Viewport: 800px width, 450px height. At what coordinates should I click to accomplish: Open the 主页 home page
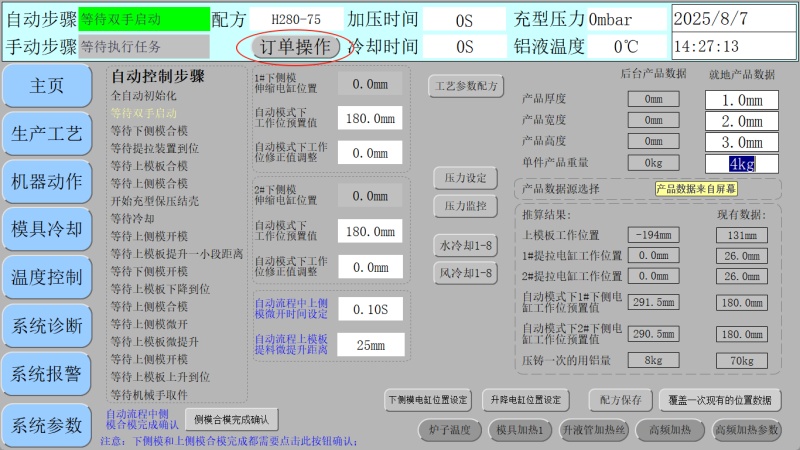[x=46, y=86]
